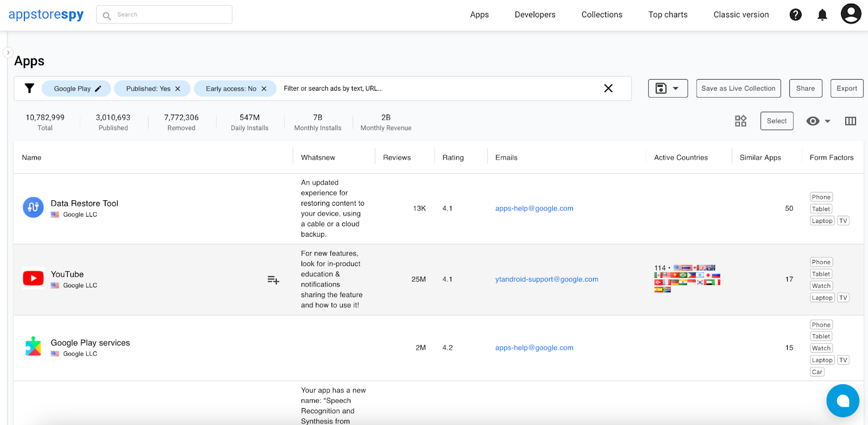Focus the top Search field

pyautogui.click(x=164, y=15)
